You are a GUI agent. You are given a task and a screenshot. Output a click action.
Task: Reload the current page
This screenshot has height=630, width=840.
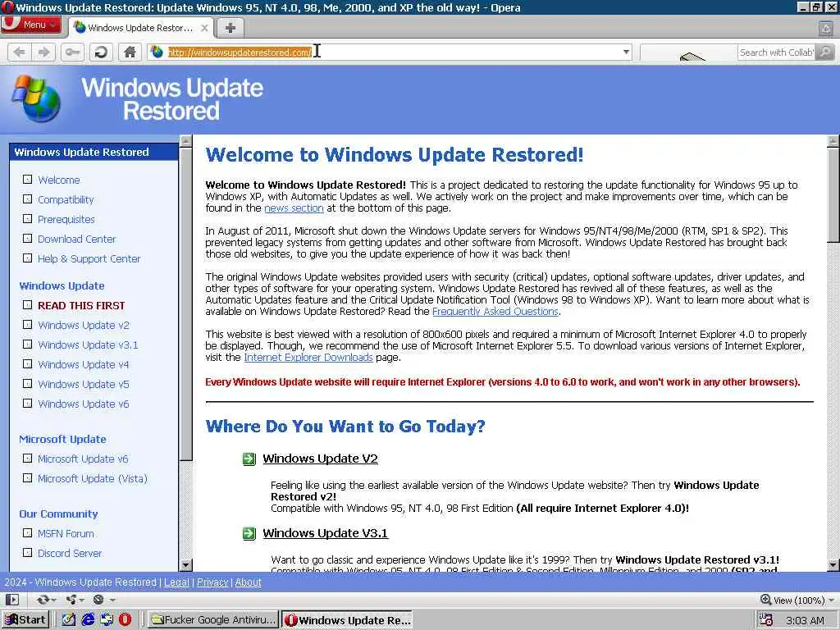tap(101, 52)
